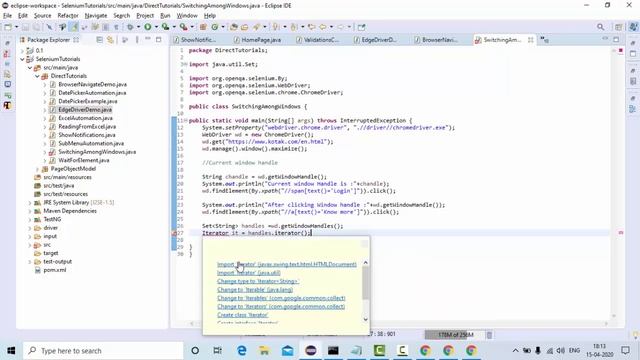Switch to the ShowNotific... editor tab
The image size is (640, 360).
(195, 40)
